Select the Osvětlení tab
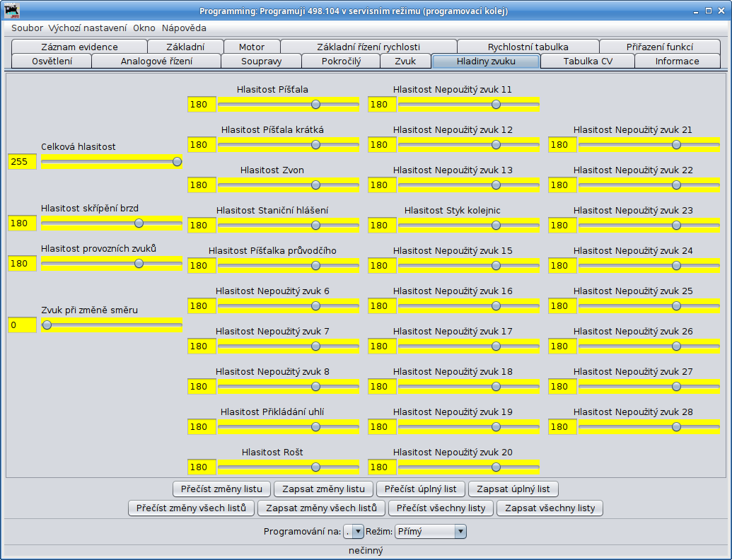The image size is (732, 560). tap(52, 62)
